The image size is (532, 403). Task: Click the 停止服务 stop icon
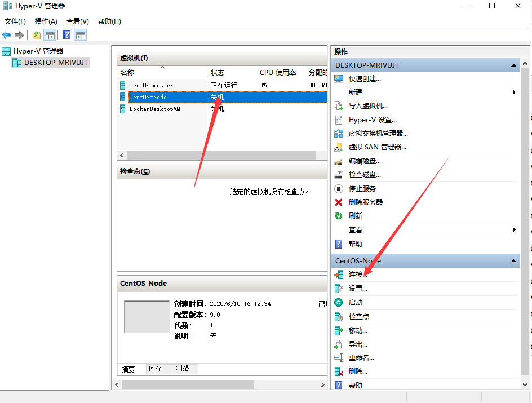[x=339, y=189]
